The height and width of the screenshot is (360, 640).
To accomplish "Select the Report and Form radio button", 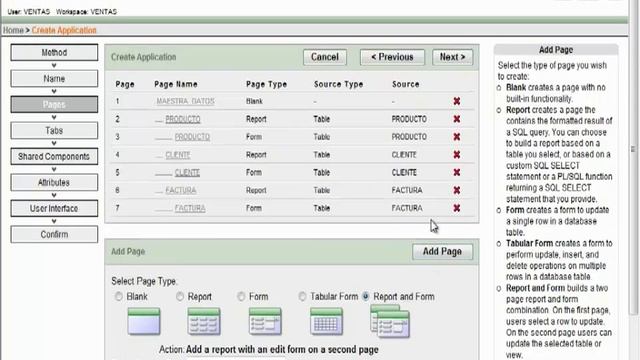I will pos(366,297).
